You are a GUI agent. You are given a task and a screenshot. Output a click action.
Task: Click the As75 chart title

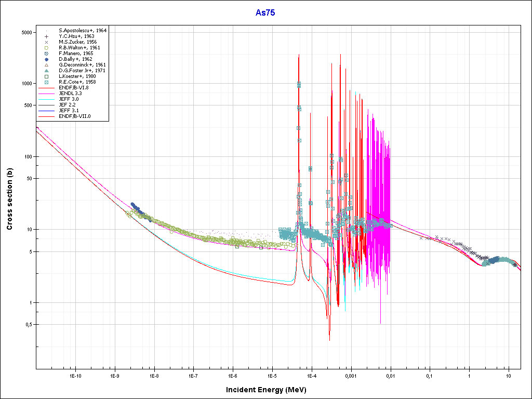click(265, 13)
